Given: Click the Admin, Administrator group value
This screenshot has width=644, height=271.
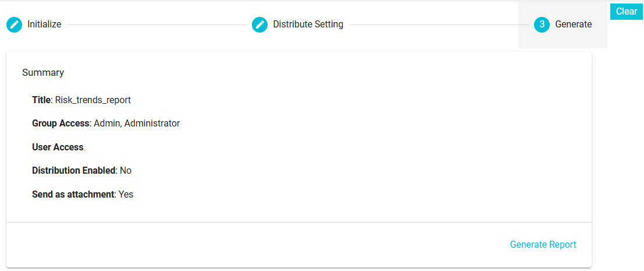Looking at the screenshot, I should click(x=137, y=124).
